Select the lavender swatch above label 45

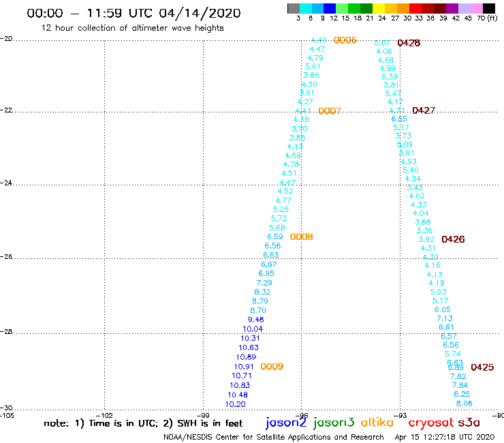[464, 8]
